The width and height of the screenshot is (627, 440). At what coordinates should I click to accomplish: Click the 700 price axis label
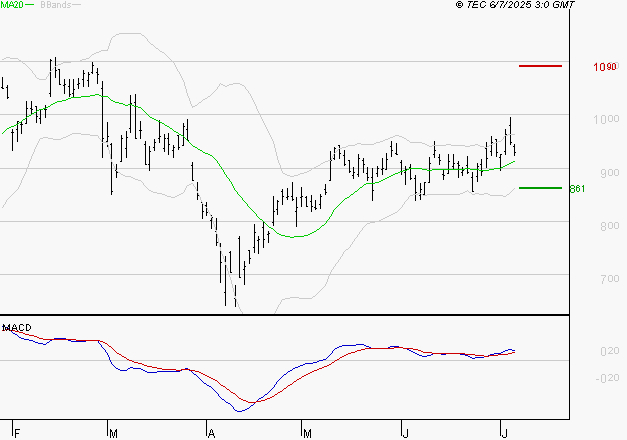[609, 279]
